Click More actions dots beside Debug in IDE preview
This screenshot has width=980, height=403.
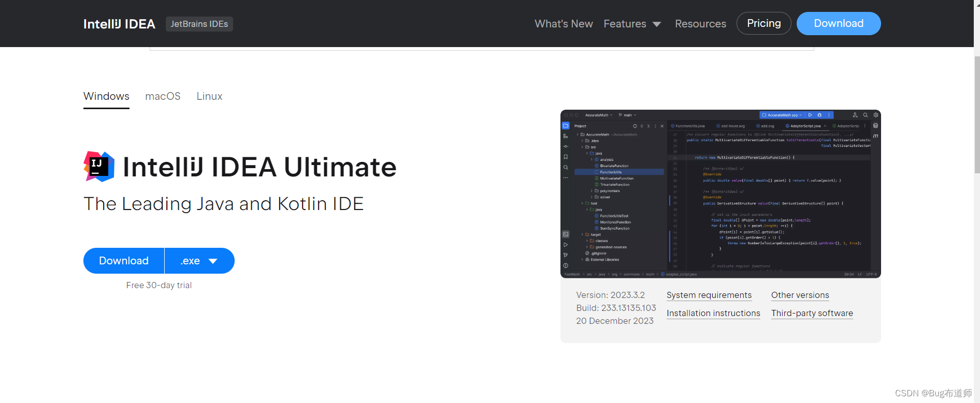coord(829,115)
